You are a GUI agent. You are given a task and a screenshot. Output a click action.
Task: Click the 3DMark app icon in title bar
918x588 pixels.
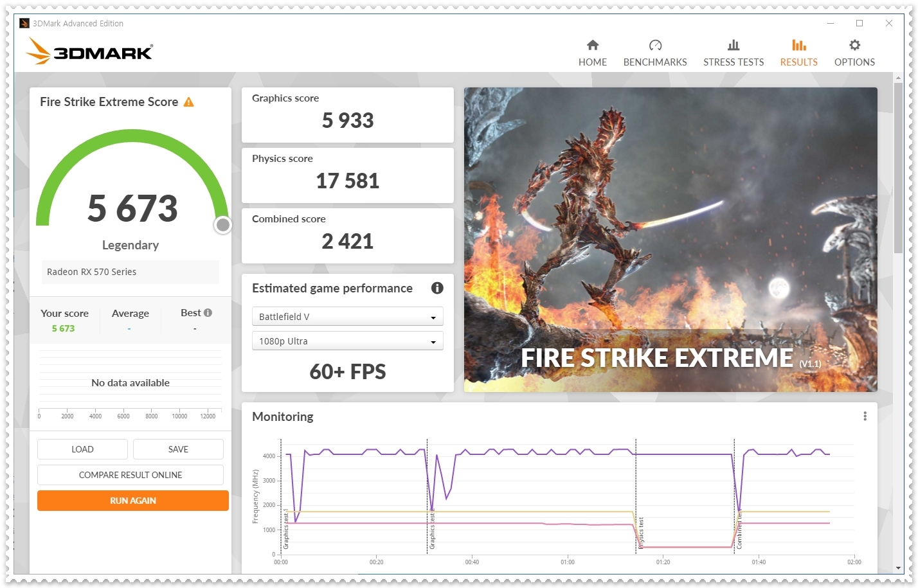pos(24,23)
